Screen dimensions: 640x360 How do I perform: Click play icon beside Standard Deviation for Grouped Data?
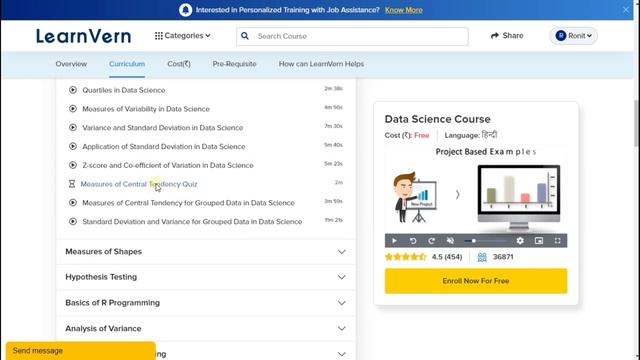(x=73, y=221)
